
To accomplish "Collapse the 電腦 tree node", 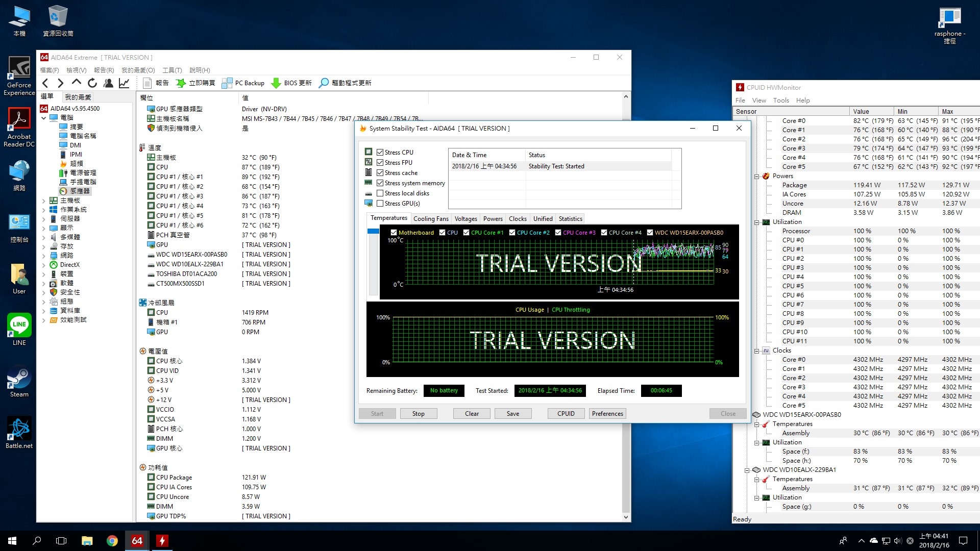I will (44, 117).
